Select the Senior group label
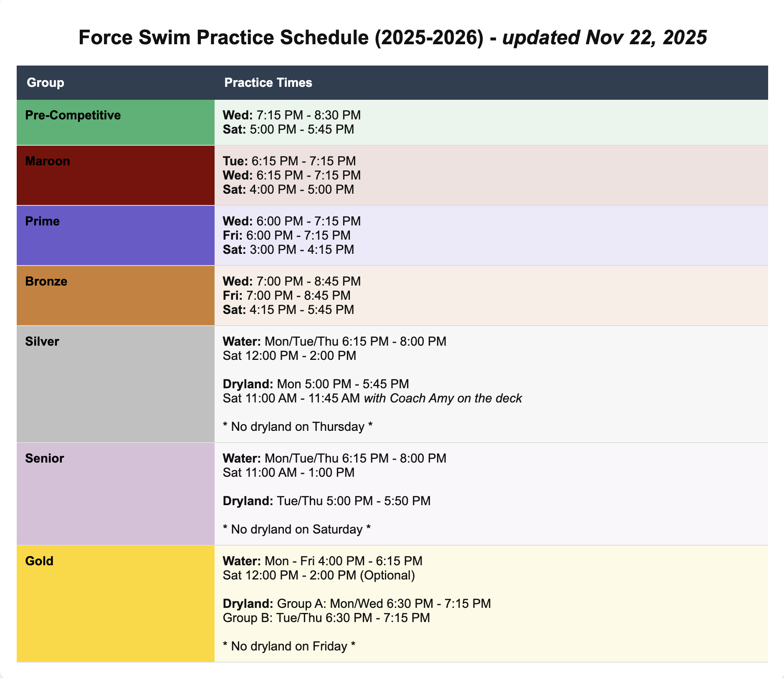 pyautogui.click(x=45, y=458)
